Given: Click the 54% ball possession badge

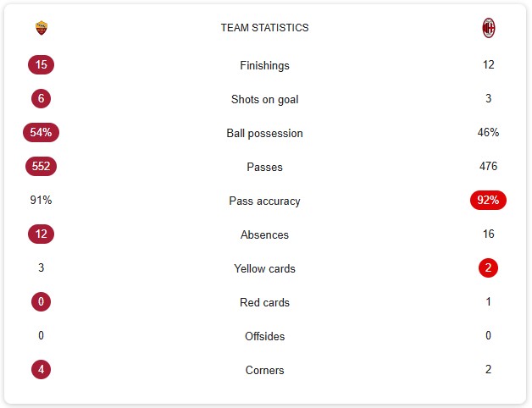Looking at the screenshot, I should (x=41, y=132).
